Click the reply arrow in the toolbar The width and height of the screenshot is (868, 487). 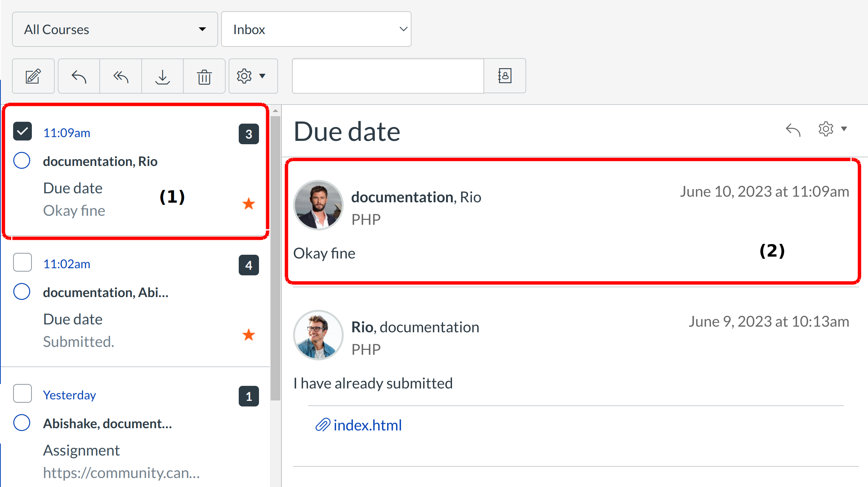point(79,76)
